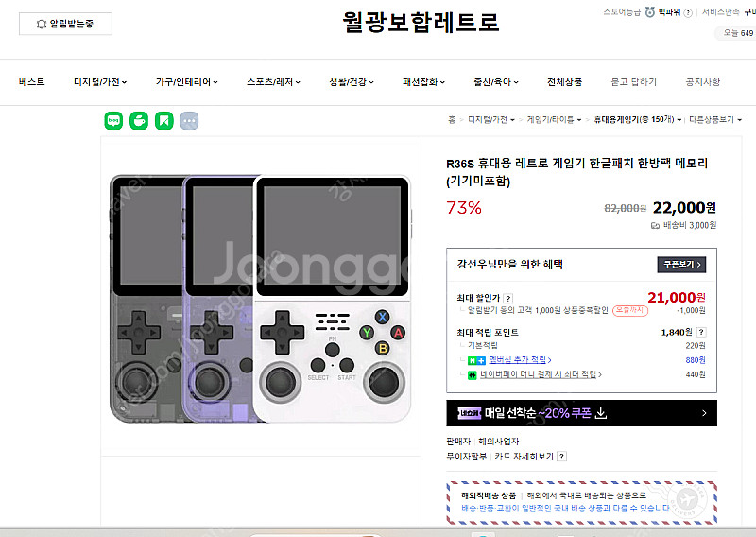The width and height of the screenshot is (756, 537).
Task: Open the 매일 선착순 ~20% 쿠폰 banner
Action: [x=581, y=413]
